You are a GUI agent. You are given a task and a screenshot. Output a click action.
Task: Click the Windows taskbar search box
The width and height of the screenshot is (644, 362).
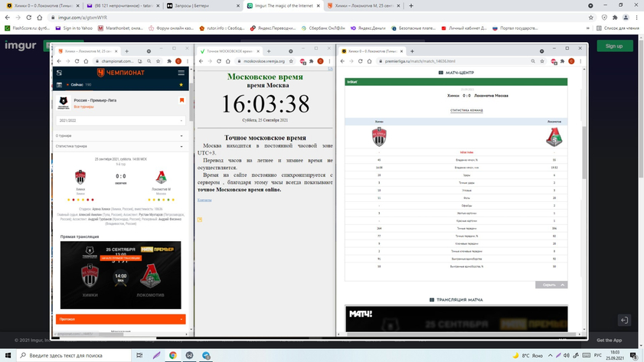(74, 355)
